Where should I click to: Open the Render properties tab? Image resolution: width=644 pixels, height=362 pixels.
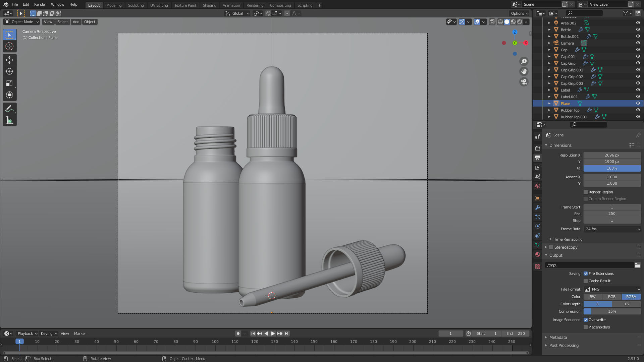pos(538,148)
